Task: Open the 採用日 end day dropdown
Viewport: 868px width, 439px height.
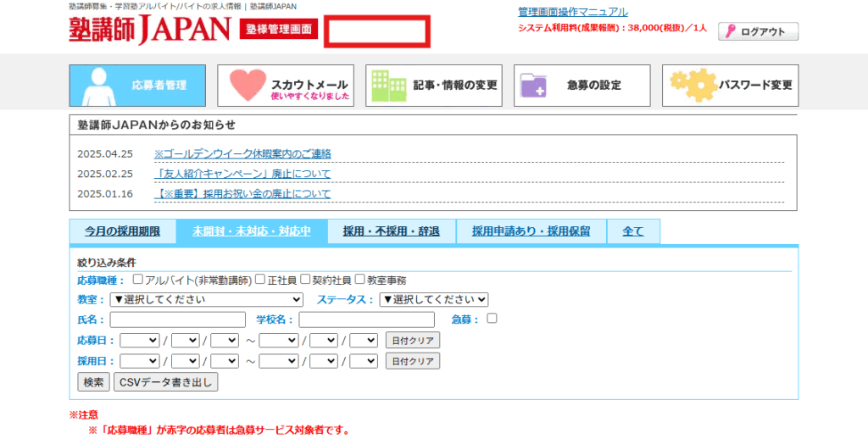Action: click(x=363, y=361)
